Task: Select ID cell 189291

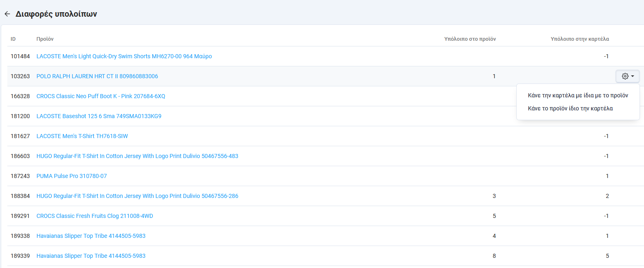Action: (x=20, y=216)
